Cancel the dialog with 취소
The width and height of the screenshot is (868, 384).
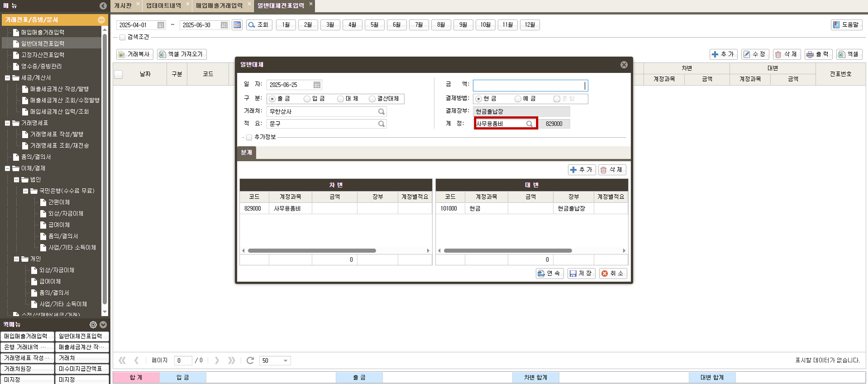tap(613, 274)
